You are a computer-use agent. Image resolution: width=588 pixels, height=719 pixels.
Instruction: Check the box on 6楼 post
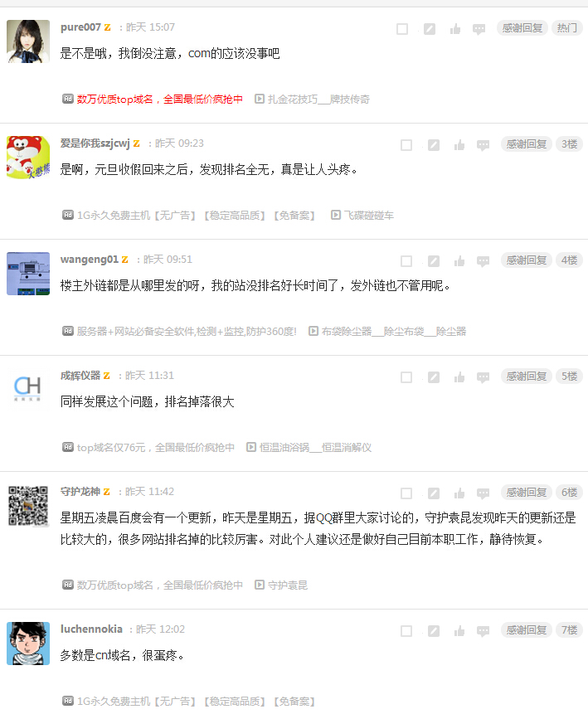coord(406,493)
